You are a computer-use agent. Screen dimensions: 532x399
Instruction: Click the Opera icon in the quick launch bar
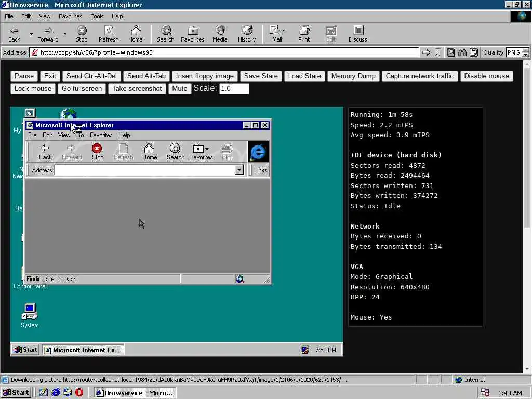coord(79,393)
